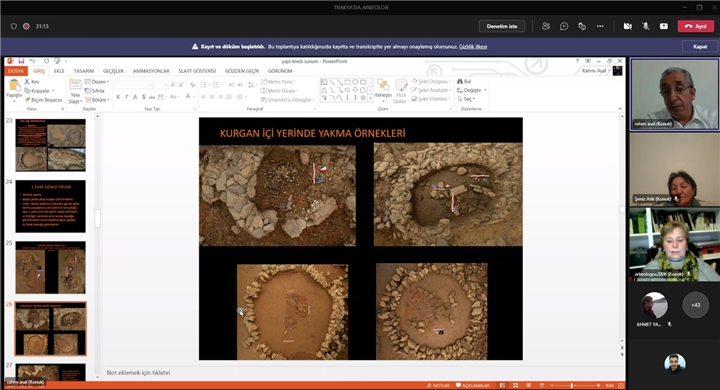The width and height of the screenshot is (720, 390).
Task: Click the Bul find command
Action: click(464, 81)
